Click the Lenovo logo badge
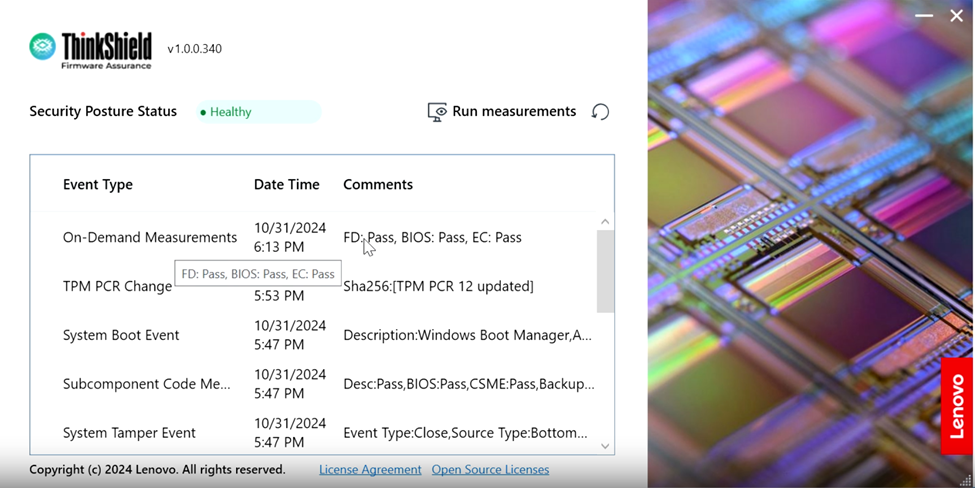The image size is (975, 488). [957, 406]
